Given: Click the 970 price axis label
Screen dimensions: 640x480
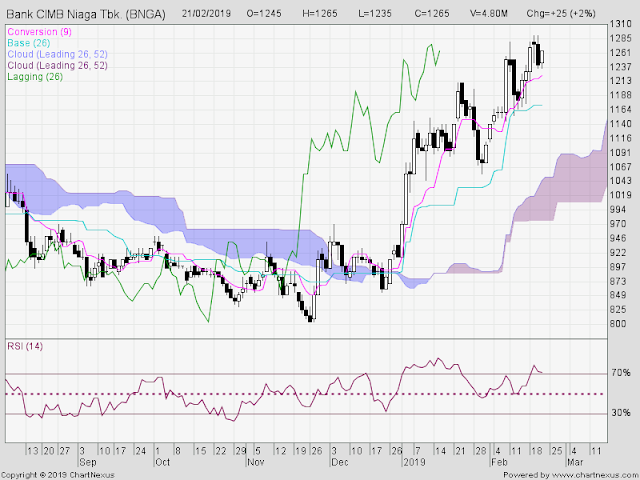Looking at the screenshot, I should coord(619,224).
